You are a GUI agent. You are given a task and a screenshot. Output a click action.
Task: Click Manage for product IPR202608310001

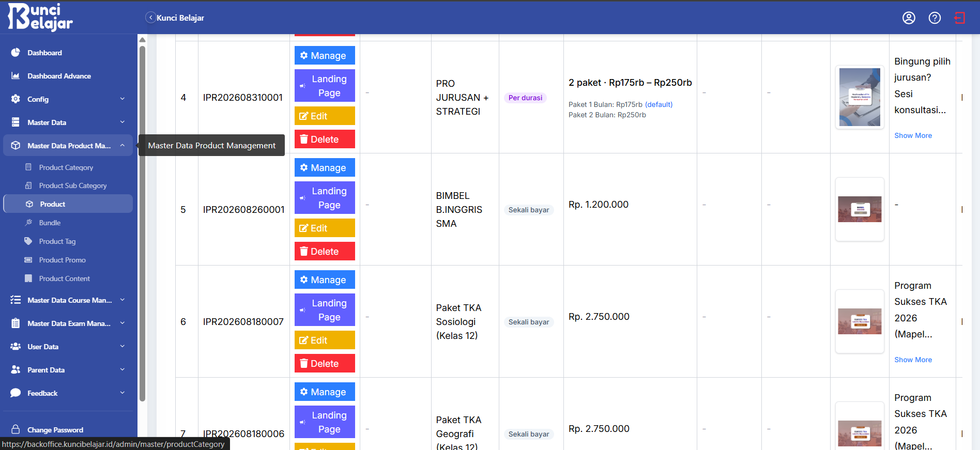325,55
